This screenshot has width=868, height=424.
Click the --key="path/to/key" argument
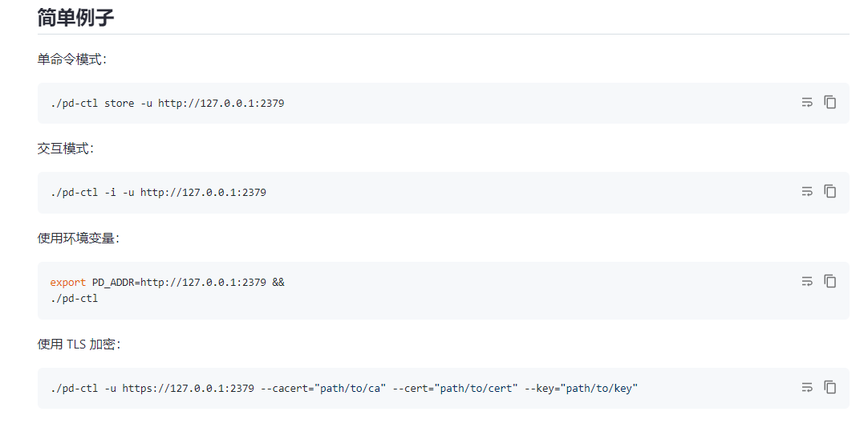pos(582,388)
